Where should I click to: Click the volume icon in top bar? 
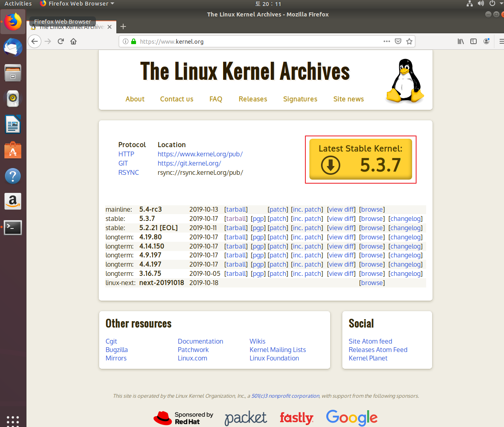[x=481, y=4]
